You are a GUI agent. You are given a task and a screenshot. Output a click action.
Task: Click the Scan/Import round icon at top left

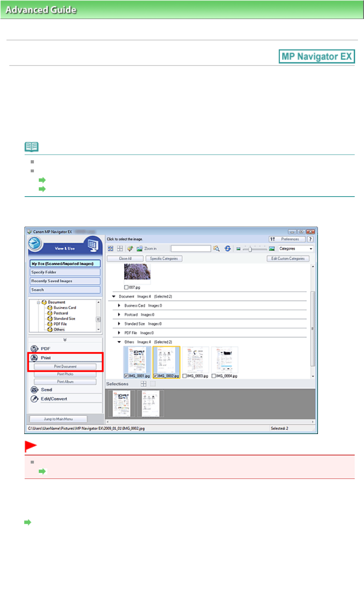click(x=35, y=244)
